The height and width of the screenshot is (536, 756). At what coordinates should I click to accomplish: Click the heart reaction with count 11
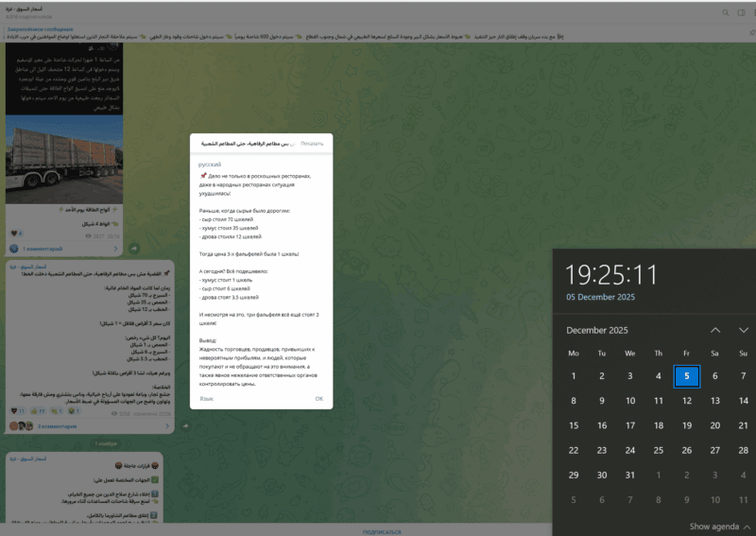[x=17, y=411]
